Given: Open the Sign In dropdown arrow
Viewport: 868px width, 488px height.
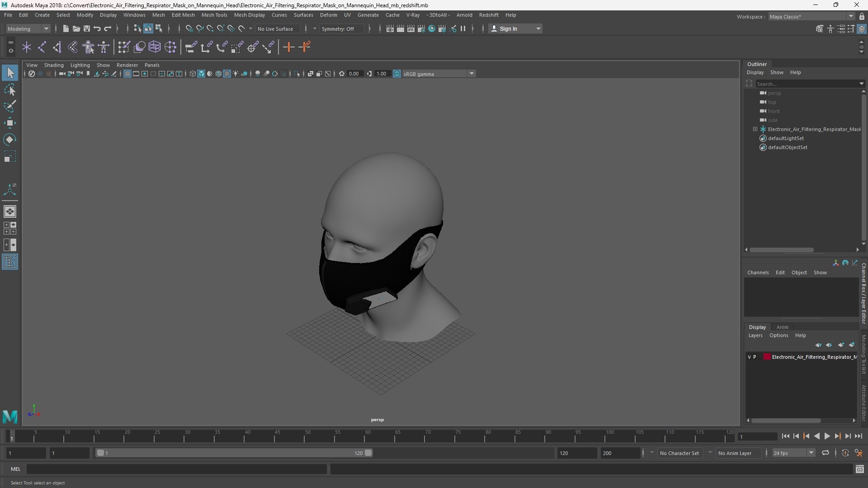Looking at the screenshot, I should (538, 28).
